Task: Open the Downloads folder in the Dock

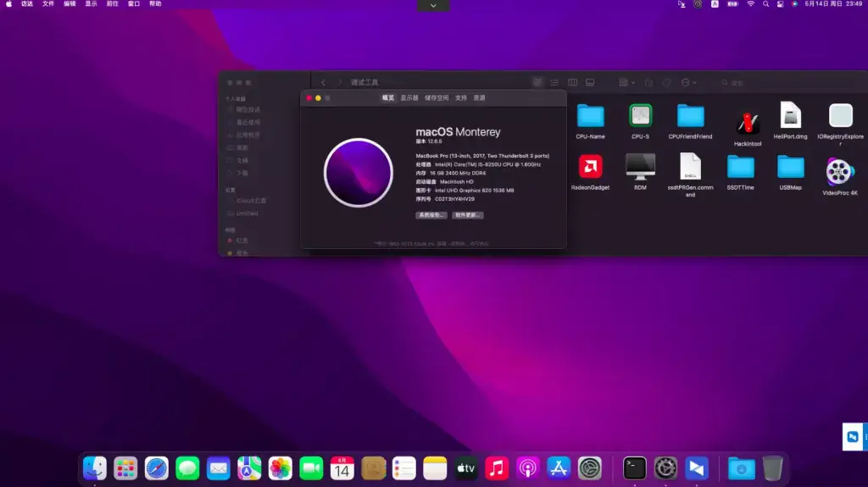Action: click(x=741, y=468)
